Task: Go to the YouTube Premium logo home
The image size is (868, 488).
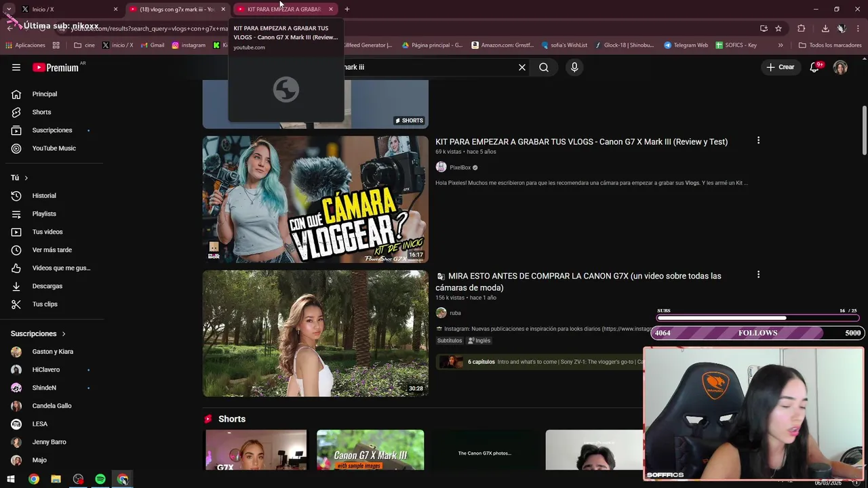Action: pos(56,67)
